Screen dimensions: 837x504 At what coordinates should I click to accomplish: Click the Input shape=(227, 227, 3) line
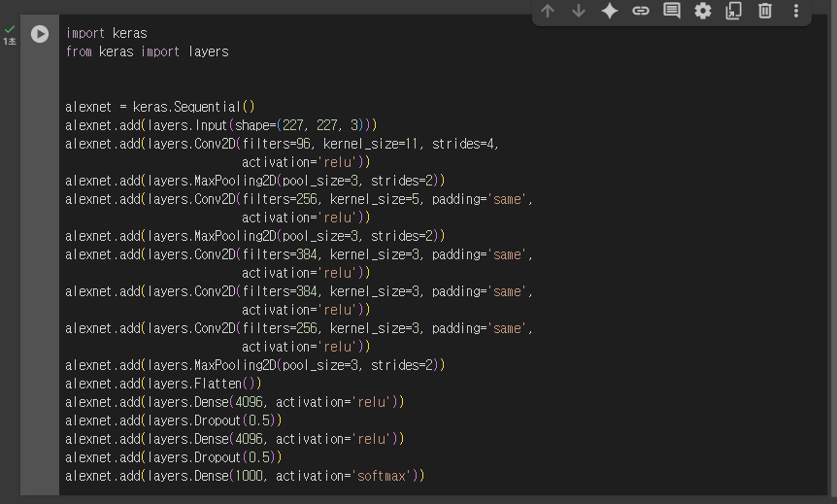click(221, 125)
